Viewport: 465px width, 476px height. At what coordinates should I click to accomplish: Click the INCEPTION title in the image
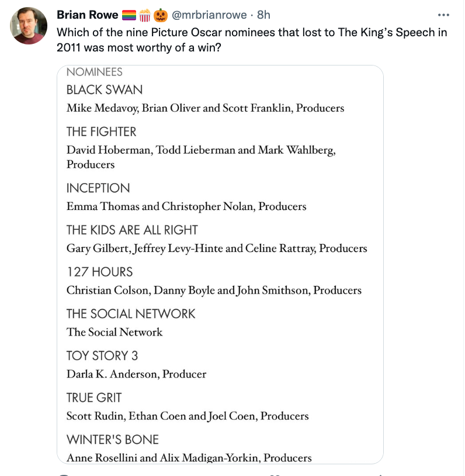98,188
